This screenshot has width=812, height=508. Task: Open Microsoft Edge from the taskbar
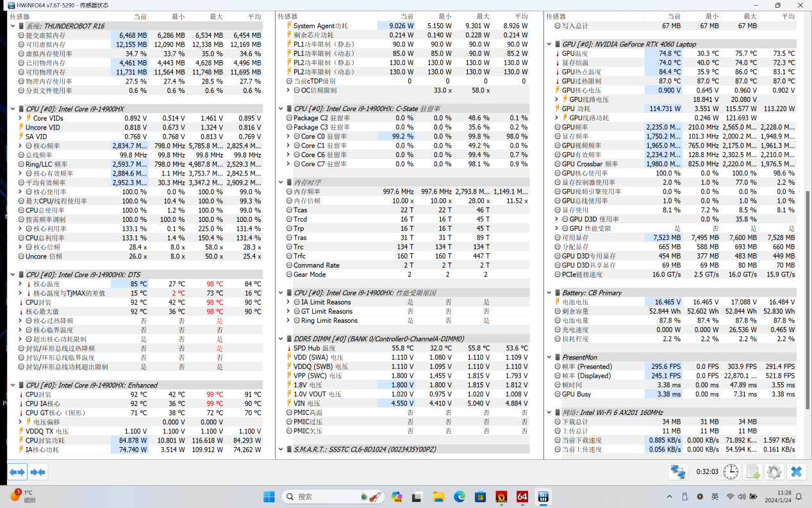pos(460,496)
